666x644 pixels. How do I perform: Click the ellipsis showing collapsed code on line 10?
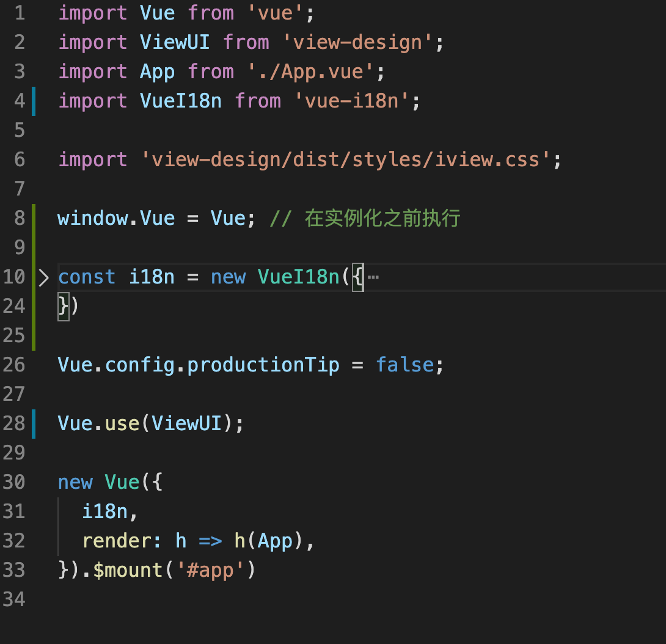point(374,276)
